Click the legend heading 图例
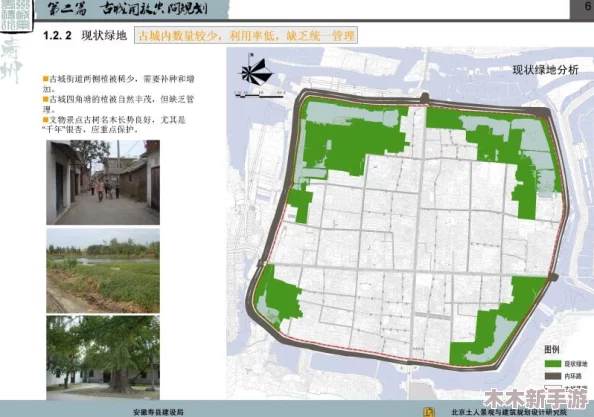 tap(552, 349)
